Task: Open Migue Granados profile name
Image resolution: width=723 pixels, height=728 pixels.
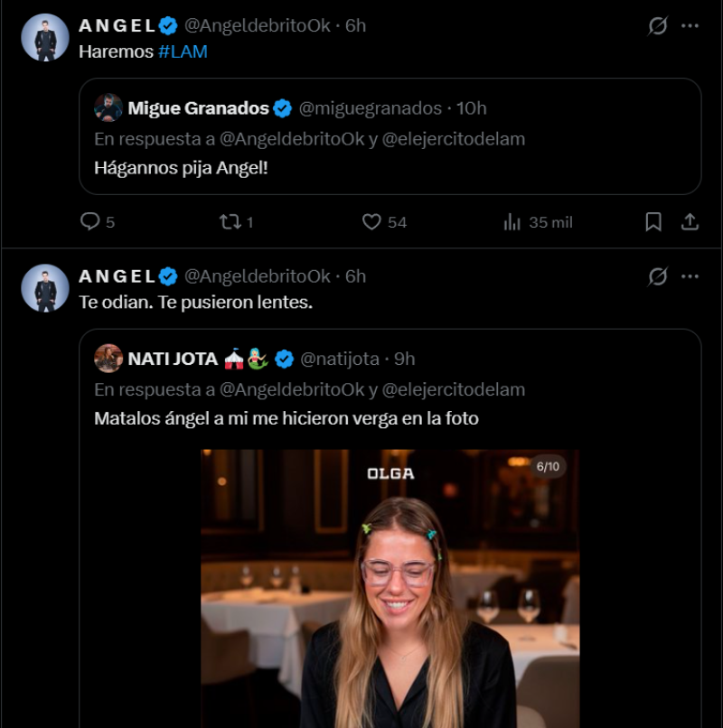Action: click(x=198, y=108)
